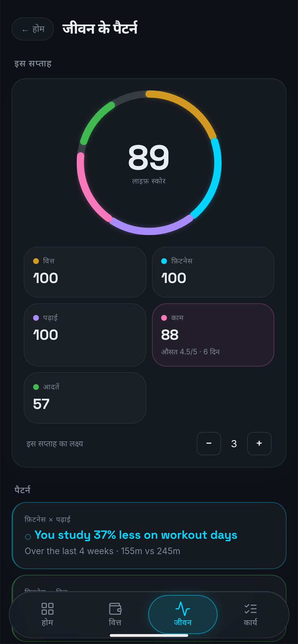
Task: Select the जीवन pulse icon tab
Action: coord(183,614)
